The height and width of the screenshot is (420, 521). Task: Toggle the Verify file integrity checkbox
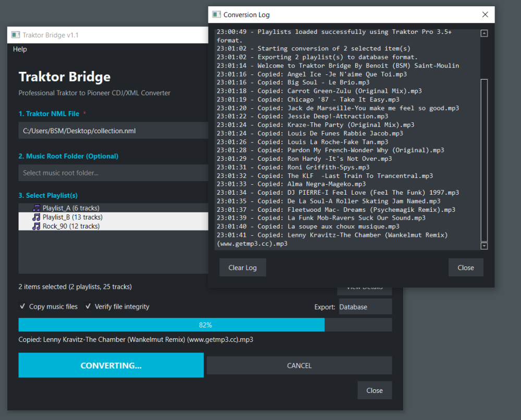click(88, 306)
